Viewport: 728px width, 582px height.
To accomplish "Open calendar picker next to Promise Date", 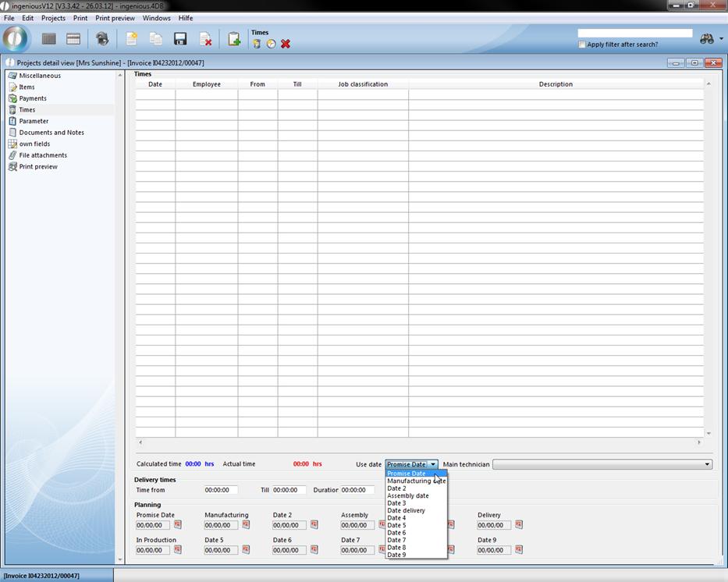I will tap(178, 525).
